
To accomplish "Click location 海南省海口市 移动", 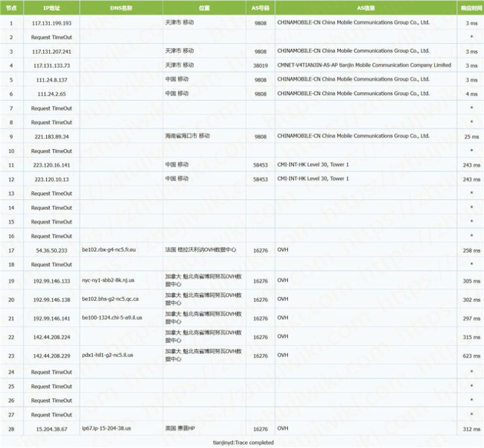I will [187, 136].
